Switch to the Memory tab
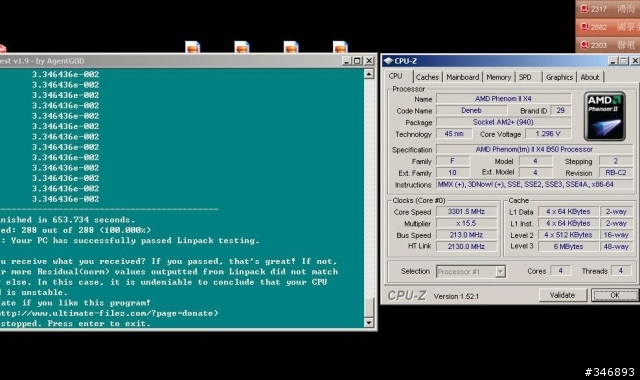The image size is (640, 380). coord(498,77)
